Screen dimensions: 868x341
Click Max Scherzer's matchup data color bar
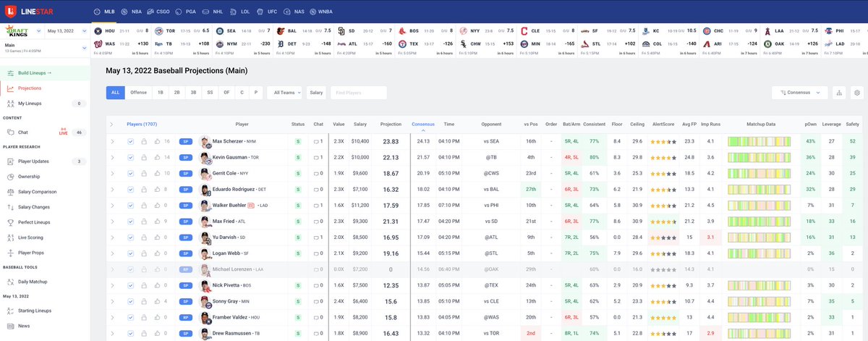coord(761,141)
